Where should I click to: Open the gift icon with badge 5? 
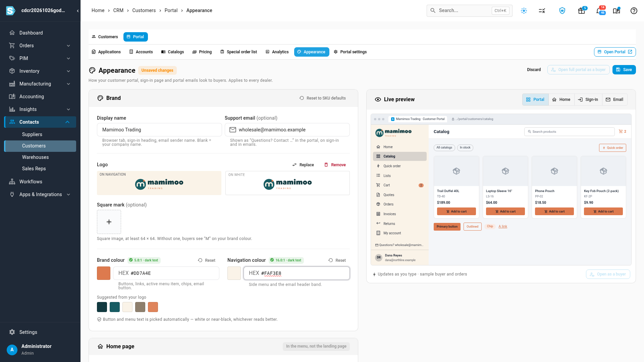[582, 11]
